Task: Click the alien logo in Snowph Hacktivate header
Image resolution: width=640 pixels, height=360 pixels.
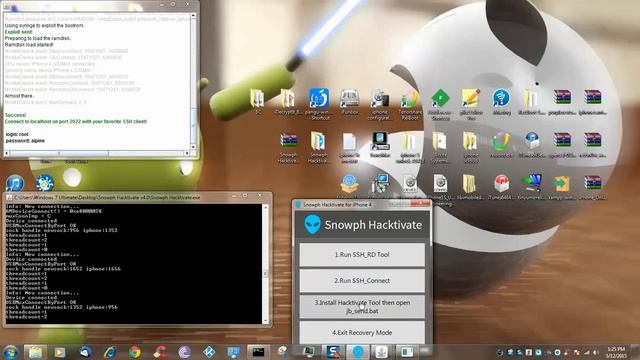Action: pyautogui.click(x=312, y=224)
